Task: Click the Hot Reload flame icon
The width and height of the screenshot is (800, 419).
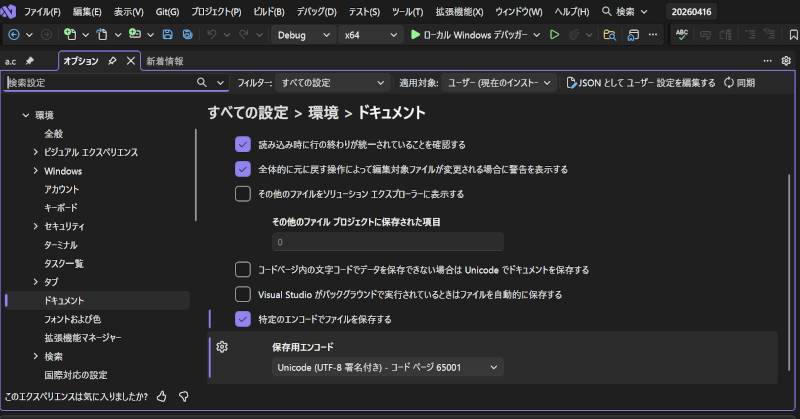Action: point(574,35)
